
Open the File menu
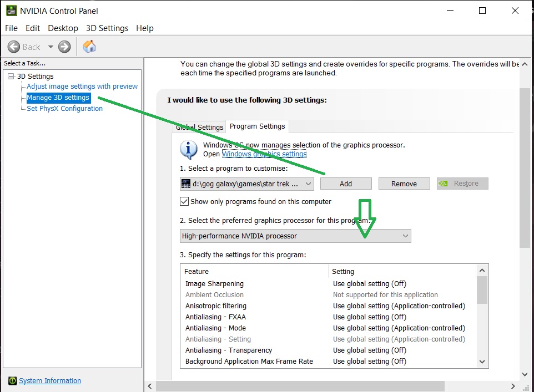point(11,28)
